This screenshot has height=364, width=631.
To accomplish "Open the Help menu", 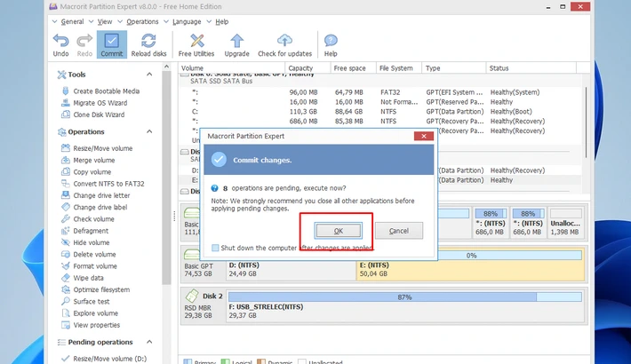I will pos(221,21).
